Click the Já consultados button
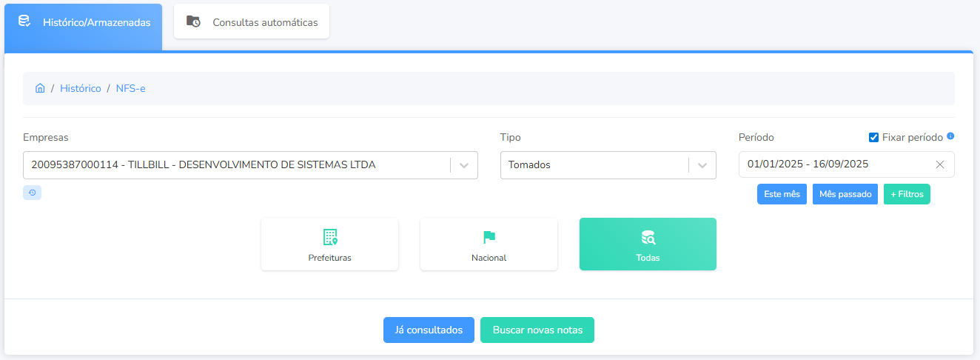This screenshot has height=360, width=980. [x=429, y=330]
